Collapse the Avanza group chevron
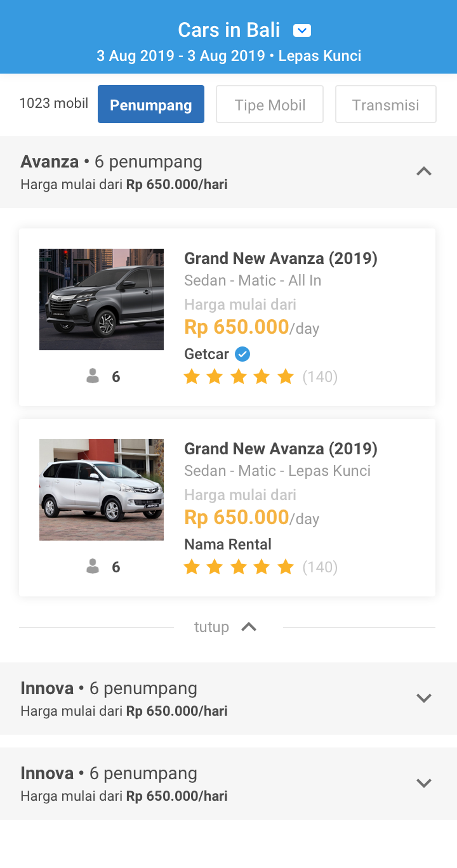457x868 pixels. pyautogui.click(x=423, y=171)
